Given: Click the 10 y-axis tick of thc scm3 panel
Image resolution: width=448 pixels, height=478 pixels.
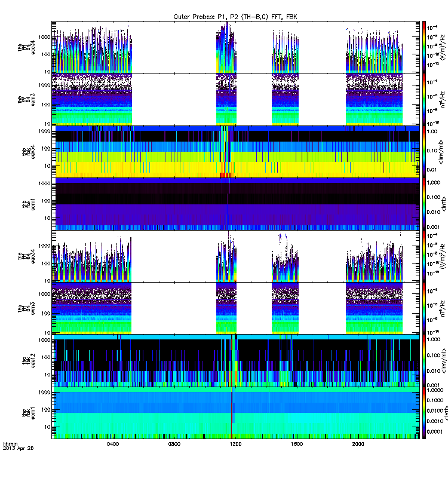Looking at the screenshot, I should (47, 333).
